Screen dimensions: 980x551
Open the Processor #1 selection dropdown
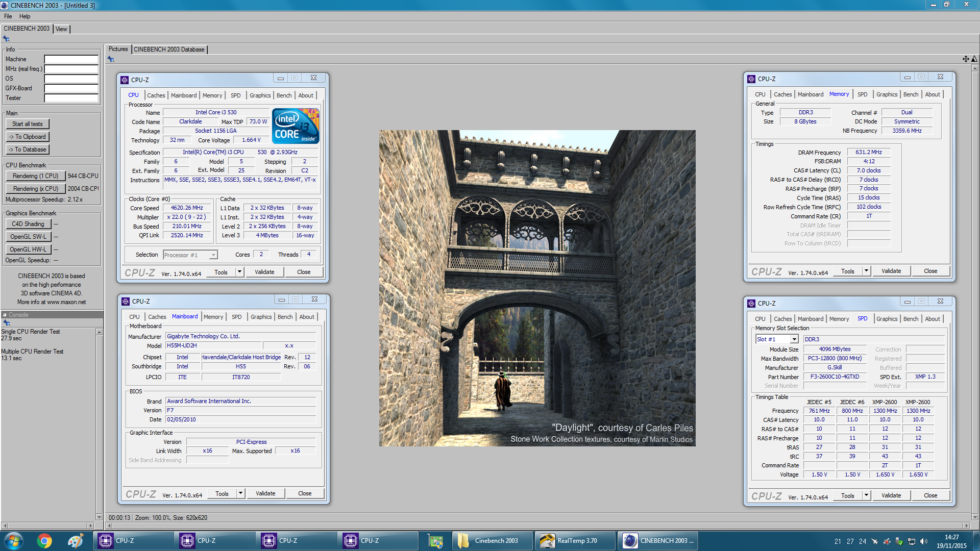tap(190, 255)
